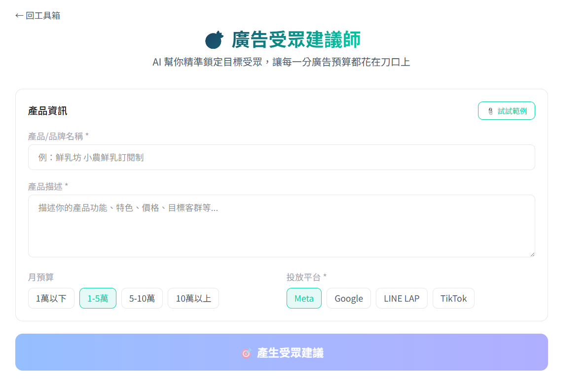Click the target icon on 產生受眾建議 button
The height and width of the screenshot is (380, 588).
coord(245,352)
